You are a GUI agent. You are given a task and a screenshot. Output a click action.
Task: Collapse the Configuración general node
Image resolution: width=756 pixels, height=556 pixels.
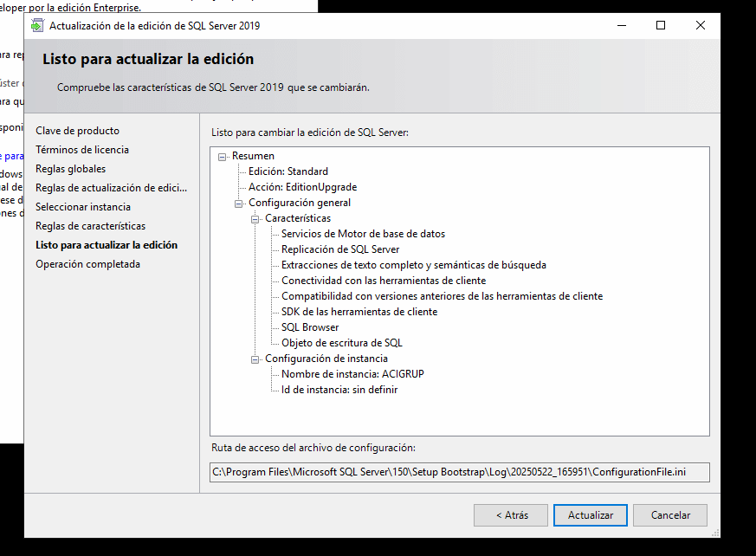point(239,204)
